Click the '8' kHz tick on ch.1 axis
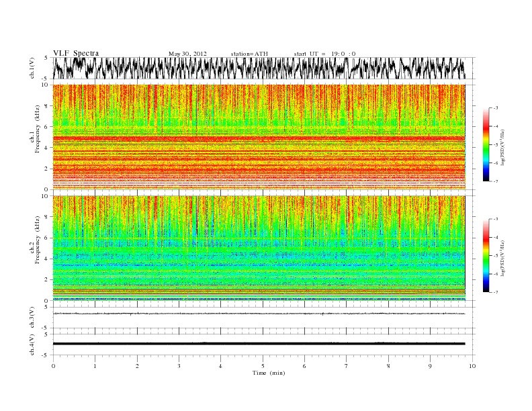Image resolution: width=532 pixels, height=411 pixels. (x=46, y=106)
